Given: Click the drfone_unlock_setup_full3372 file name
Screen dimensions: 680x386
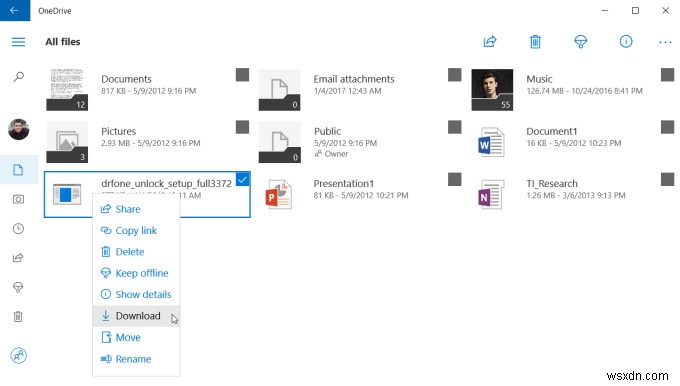Looking at the screenshot, I should tap(166, 183).
